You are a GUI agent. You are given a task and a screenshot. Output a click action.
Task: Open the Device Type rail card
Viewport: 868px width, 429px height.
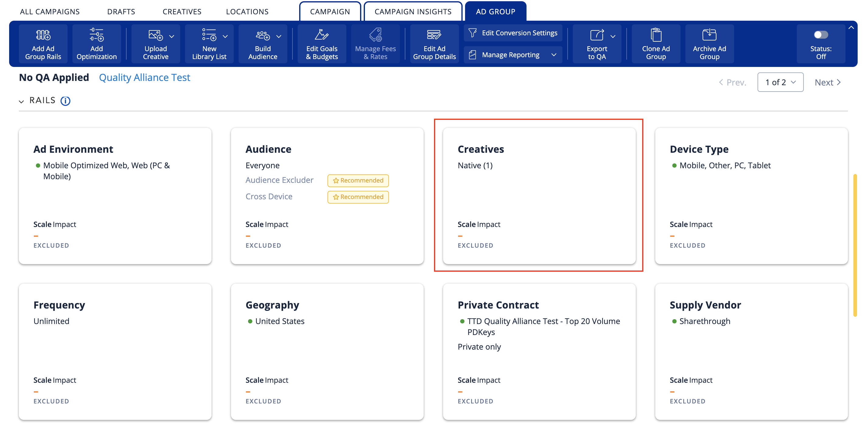751,196
